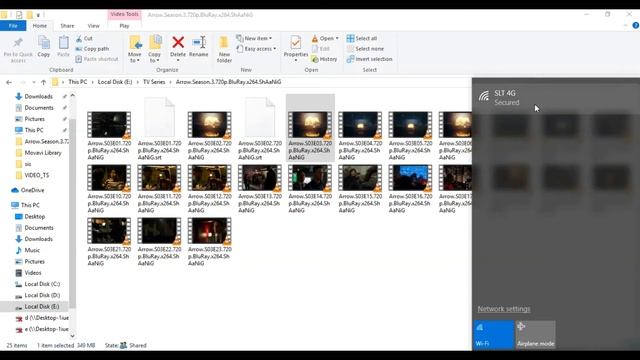Select VIDEO_TS folder in sidebar
Image resolution: width=640 pixels, height=360 pixels.
tap(36, 175)
